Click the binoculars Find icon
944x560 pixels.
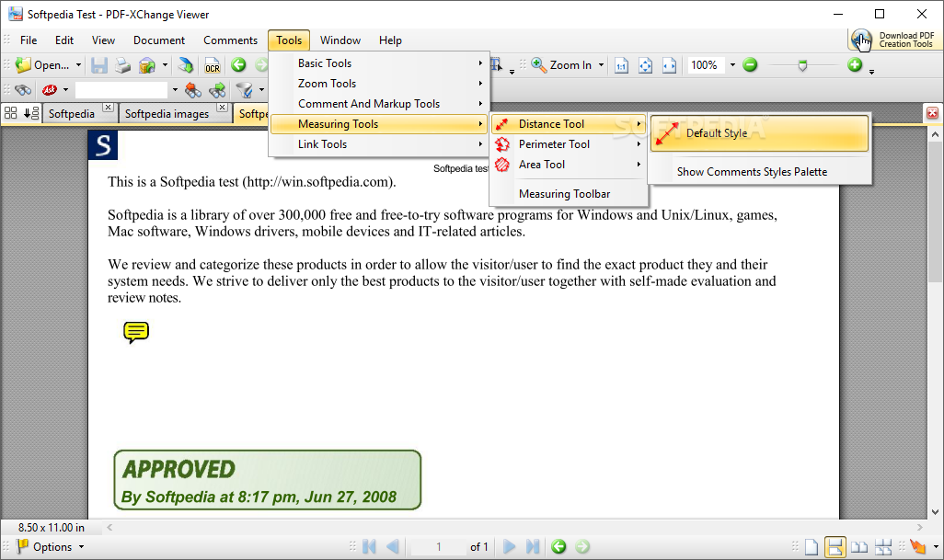23,90
